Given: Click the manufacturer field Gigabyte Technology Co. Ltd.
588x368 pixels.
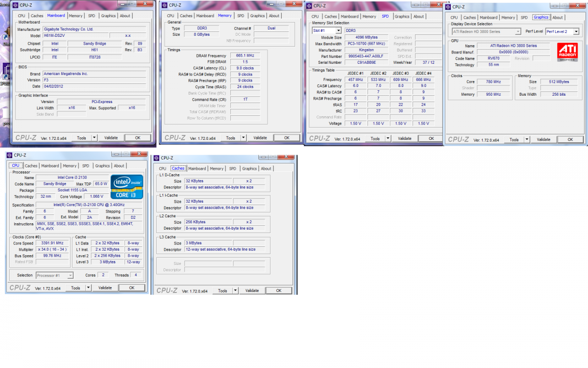Looking at the screenshot, I should point(95,29).
